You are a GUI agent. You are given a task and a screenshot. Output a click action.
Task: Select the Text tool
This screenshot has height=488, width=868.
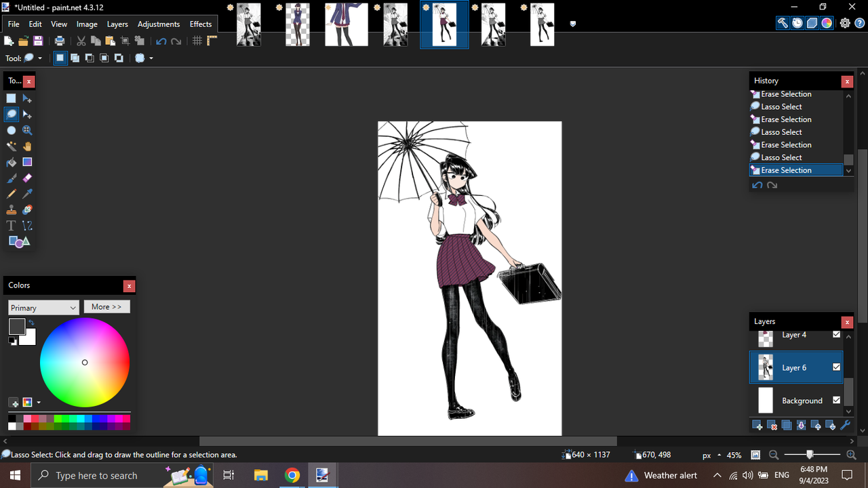[11, 225]
